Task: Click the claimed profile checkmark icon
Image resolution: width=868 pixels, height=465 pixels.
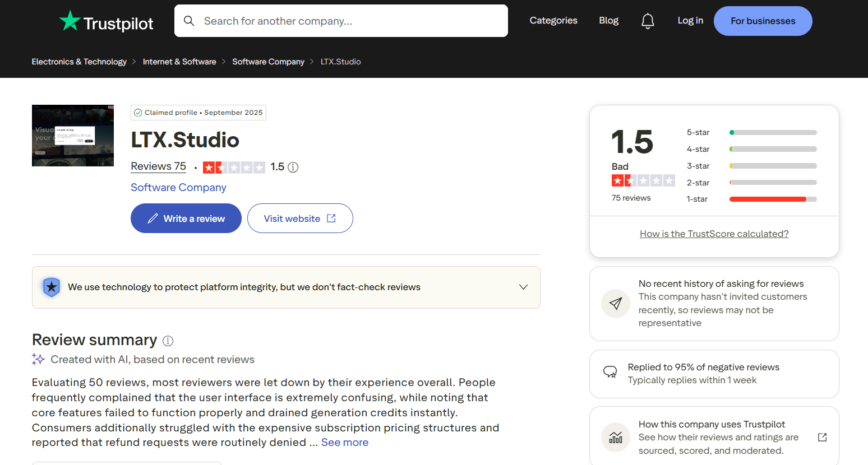Action: click(x=138, y=113)
